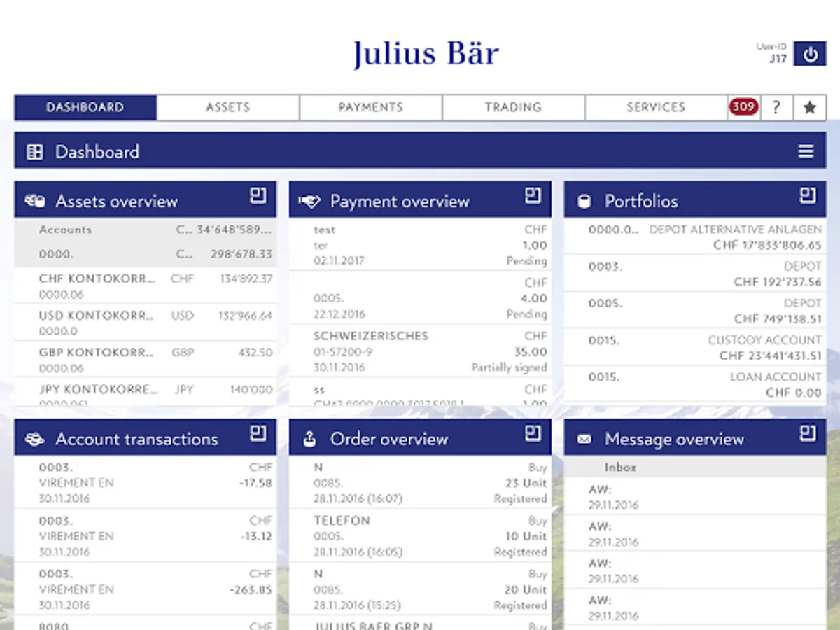The width and height of the screenshot is (840, 630).
Task: Open the 22.12.2016 pending payment
Action: pyautogui.click(x=421, y=298)
